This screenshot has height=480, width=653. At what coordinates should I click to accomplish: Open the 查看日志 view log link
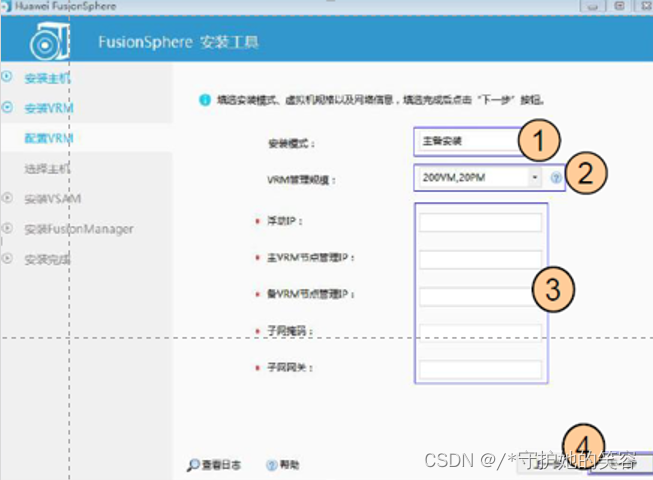(222, 465)
